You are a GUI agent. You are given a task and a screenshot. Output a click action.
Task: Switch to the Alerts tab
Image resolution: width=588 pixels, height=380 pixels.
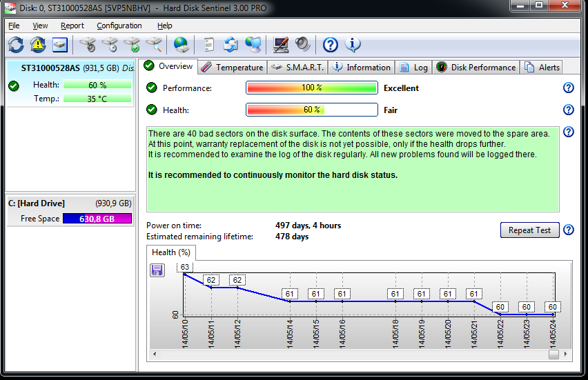click(542, 68)
